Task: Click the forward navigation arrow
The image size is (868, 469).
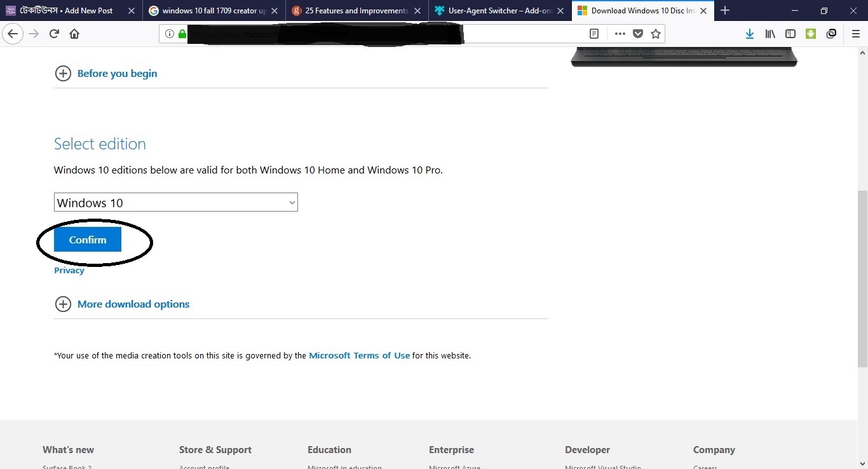Action: point(34,34)
